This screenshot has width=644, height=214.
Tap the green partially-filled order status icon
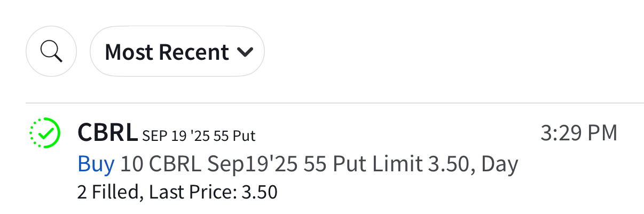click(45, 132)
